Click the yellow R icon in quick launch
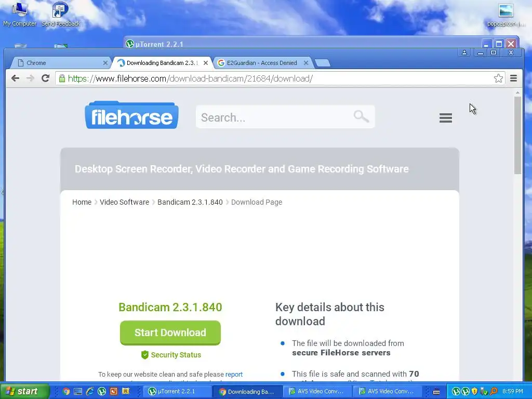This screenshot has width=532, height=399. pos(126,391)
